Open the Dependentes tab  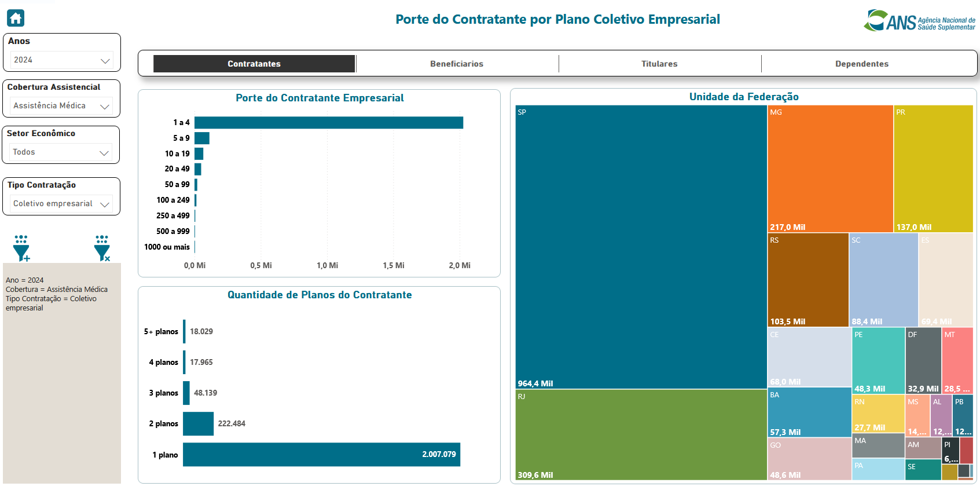[x=861, y=64]
